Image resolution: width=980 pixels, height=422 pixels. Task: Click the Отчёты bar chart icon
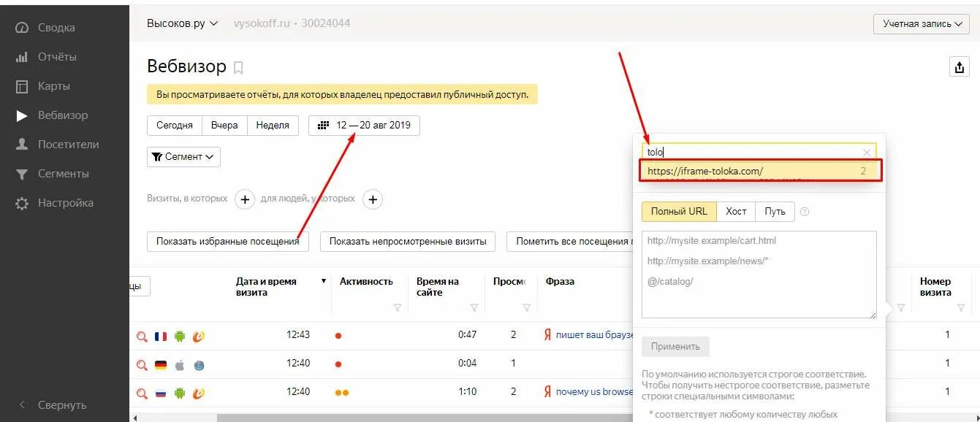click(22, 57)
